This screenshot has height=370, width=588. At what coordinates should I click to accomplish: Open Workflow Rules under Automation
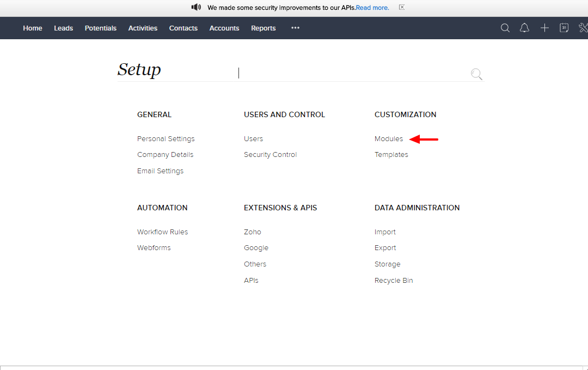pyautogui.click(x=162, y=232)
